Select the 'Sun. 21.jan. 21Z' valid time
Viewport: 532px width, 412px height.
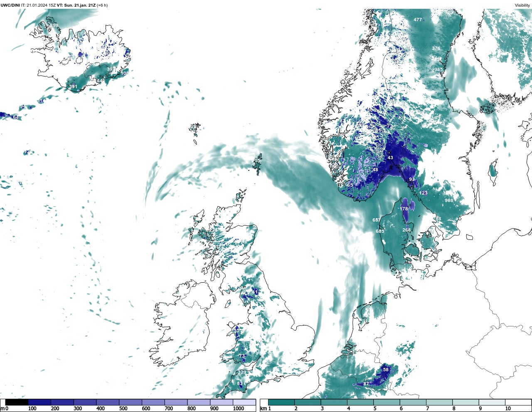click(80, 5)
